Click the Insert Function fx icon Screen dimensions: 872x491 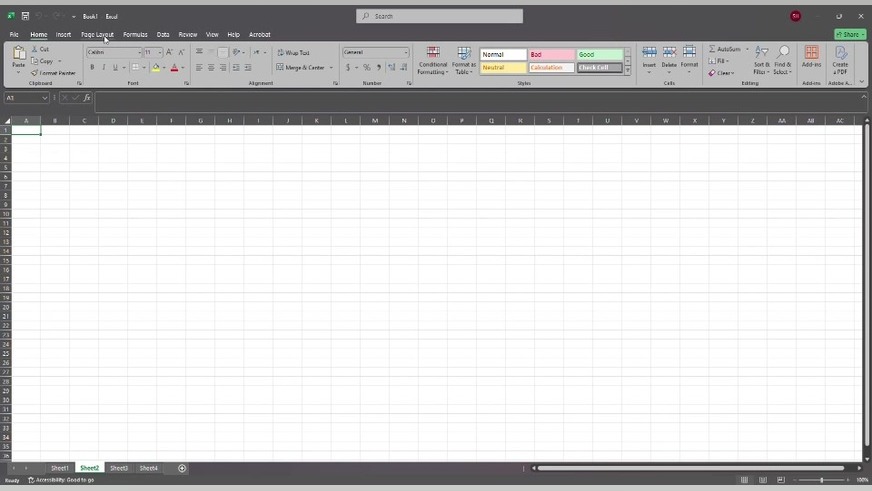(87, 98)
